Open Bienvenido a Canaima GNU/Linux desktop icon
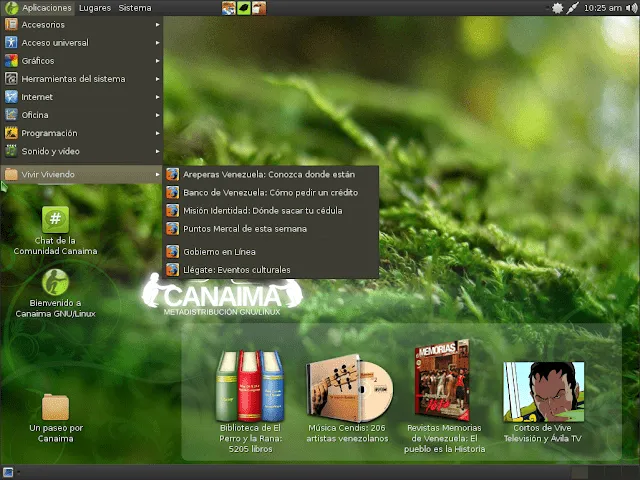The height and width of the screenshot is (480, 640). 56,293
